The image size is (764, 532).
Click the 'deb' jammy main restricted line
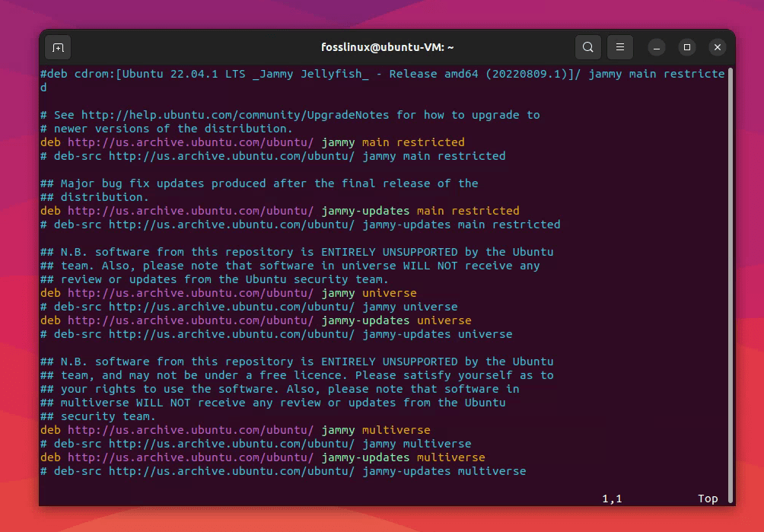tap(252, 142)
